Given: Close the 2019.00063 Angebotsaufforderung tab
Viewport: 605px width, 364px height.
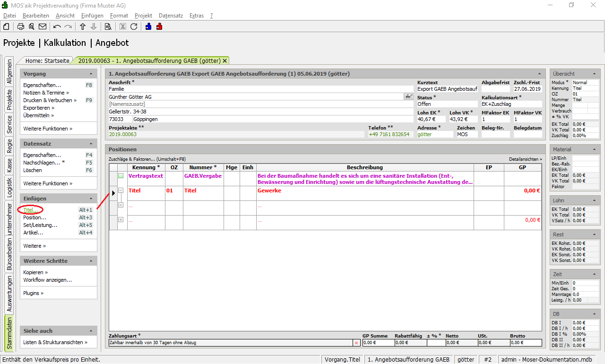Looking at the screenshot, I should point(225,61).
